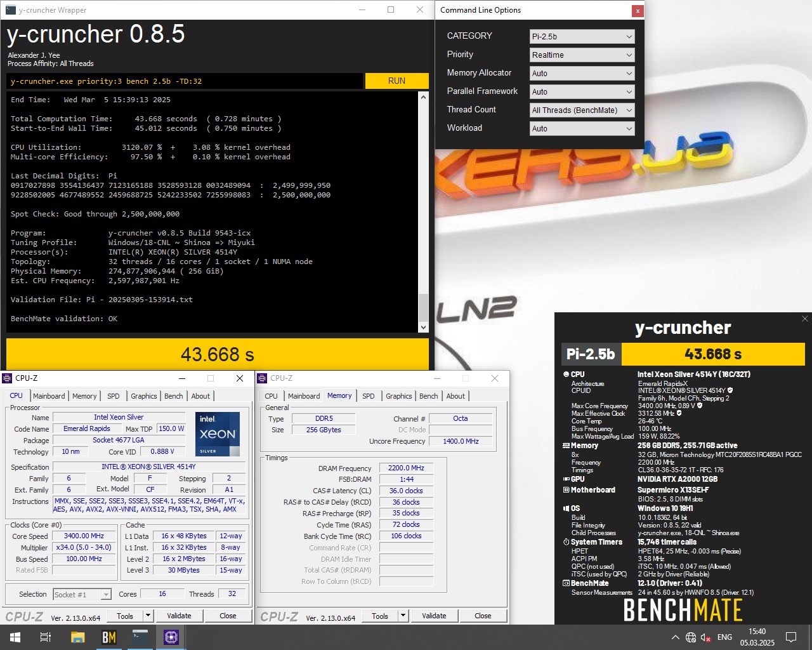The image size is (812, 650).
Task: Click the y-cruncher Wrapper title icon
Action: coord(10,10)
